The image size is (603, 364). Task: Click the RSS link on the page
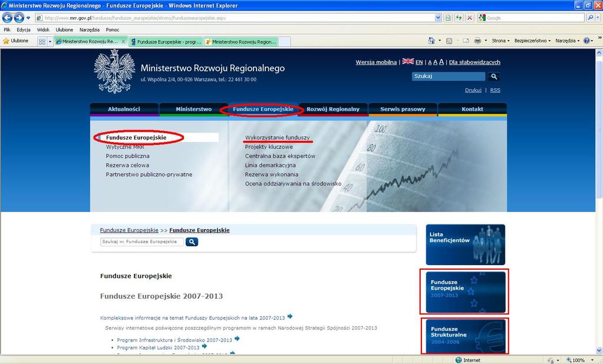(495, 90)
